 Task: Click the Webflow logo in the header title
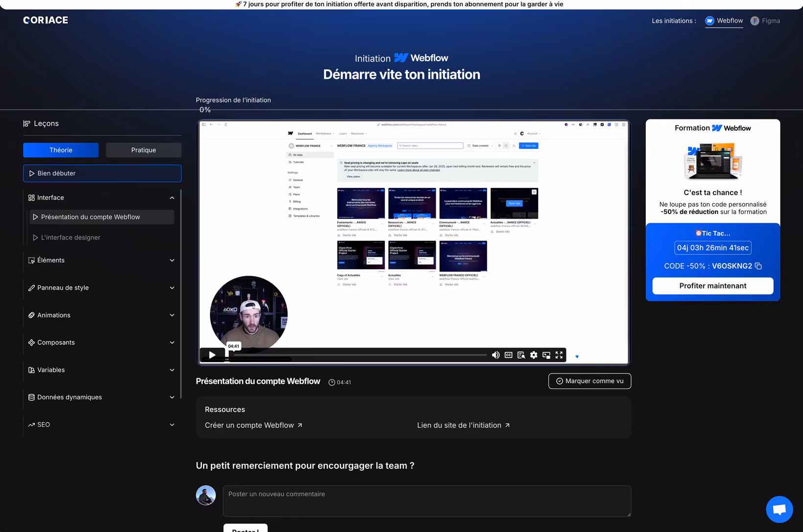[421, 58]
